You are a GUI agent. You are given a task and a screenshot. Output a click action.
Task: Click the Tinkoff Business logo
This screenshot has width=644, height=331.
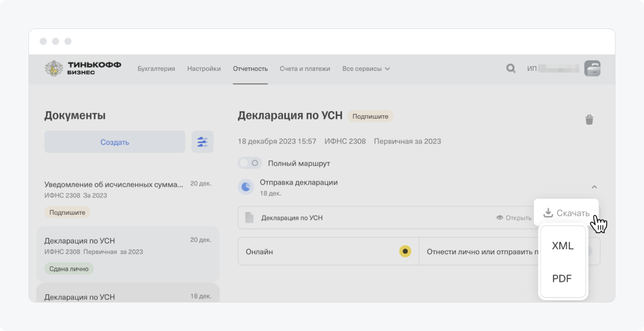[83, 69]
